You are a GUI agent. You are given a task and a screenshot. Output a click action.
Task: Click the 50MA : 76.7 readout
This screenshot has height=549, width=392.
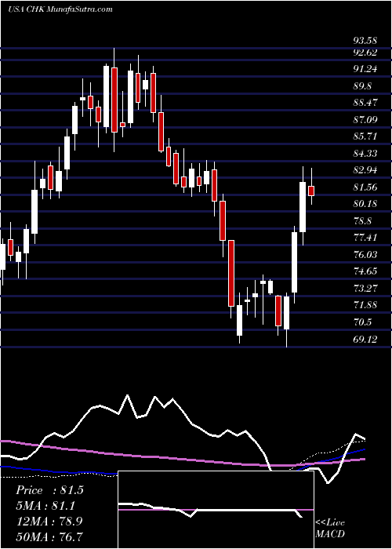click(x=49, y=536)
